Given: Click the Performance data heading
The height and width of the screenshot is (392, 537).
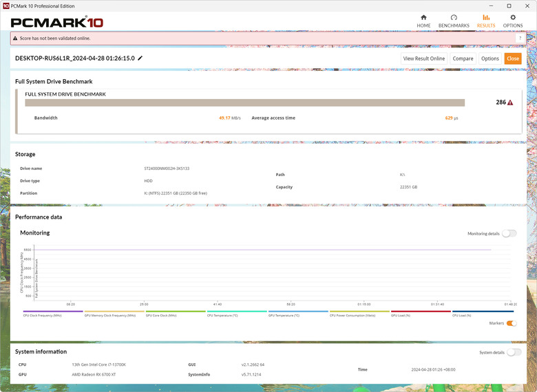Looking at the screenshot, I should (39, 217).
